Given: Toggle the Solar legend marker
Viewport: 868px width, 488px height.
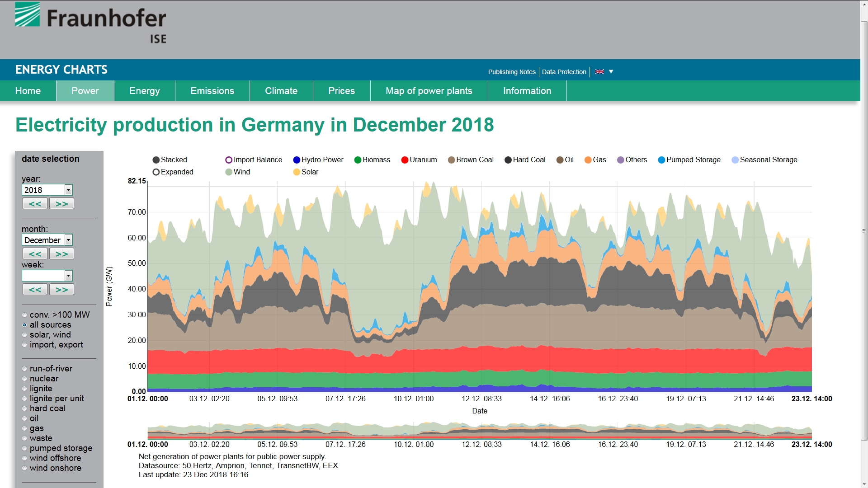Looking at the screenshot, I should tap(297, 172).
